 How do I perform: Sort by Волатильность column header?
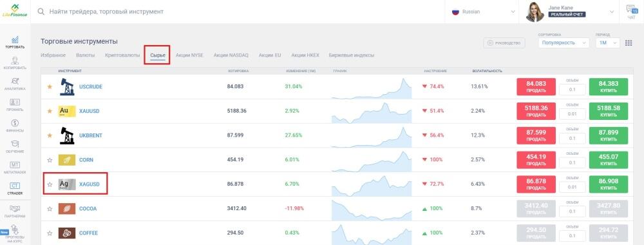point(487,71)
